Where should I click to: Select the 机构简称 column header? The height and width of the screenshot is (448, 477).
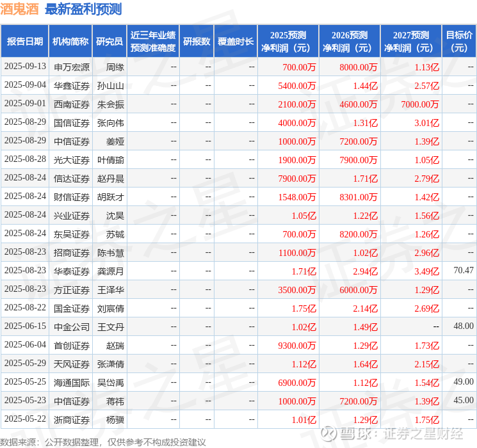coord(70,42)
